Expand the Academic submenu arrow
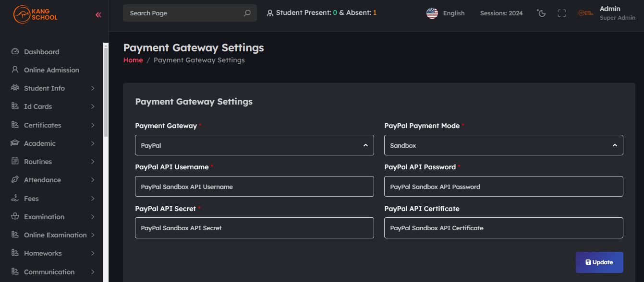 pos(93,143)
